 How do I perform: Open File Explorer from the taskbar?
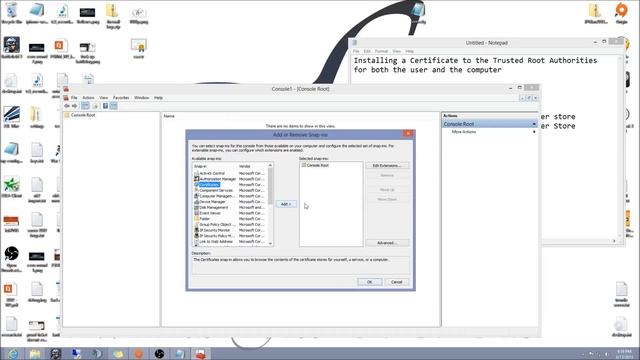[34, 353]
